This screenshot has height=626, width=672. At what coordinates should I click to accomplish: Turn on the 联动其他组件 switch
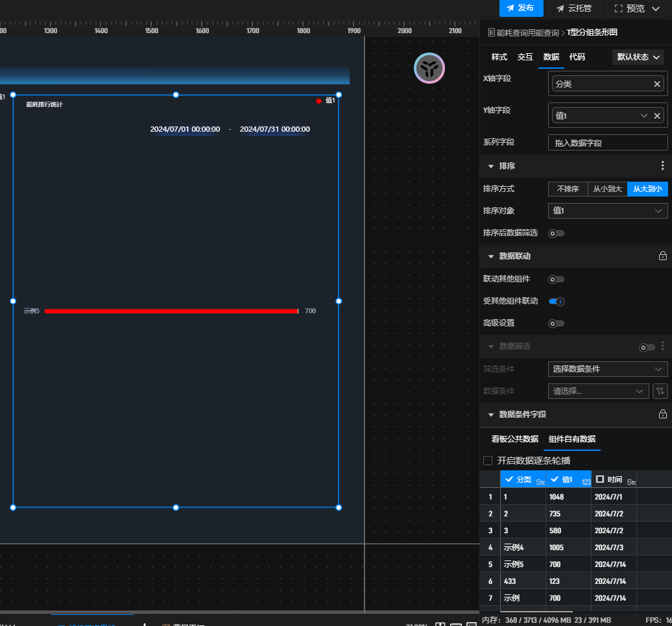point(557,280)
